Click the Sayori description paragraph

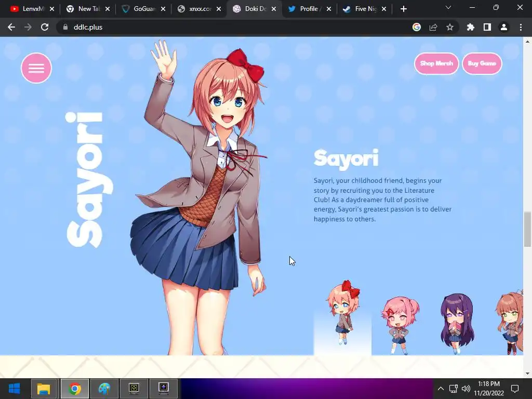pos(382,200)
